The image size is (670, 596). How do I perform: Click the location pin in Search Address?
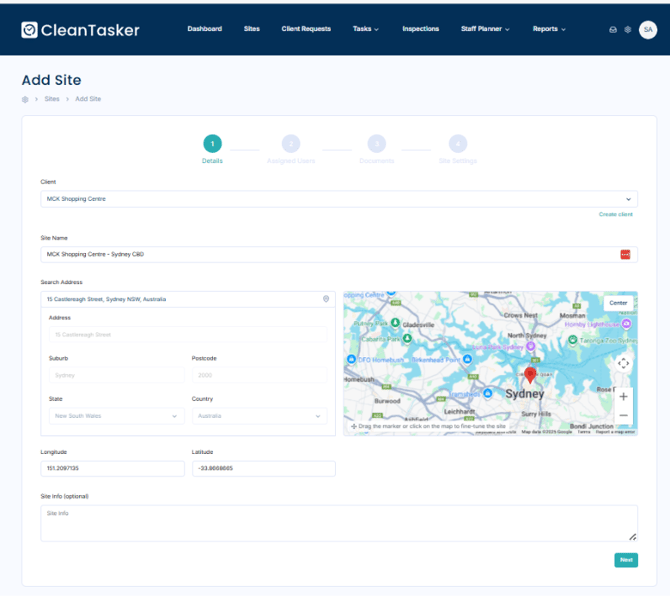coord(326,299)
